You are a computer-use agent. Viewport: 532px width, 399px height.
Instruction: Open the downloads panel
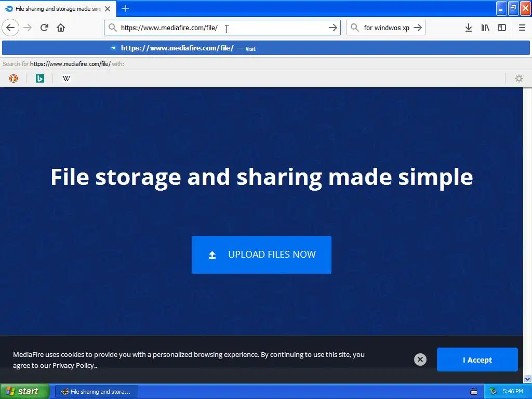469,28
